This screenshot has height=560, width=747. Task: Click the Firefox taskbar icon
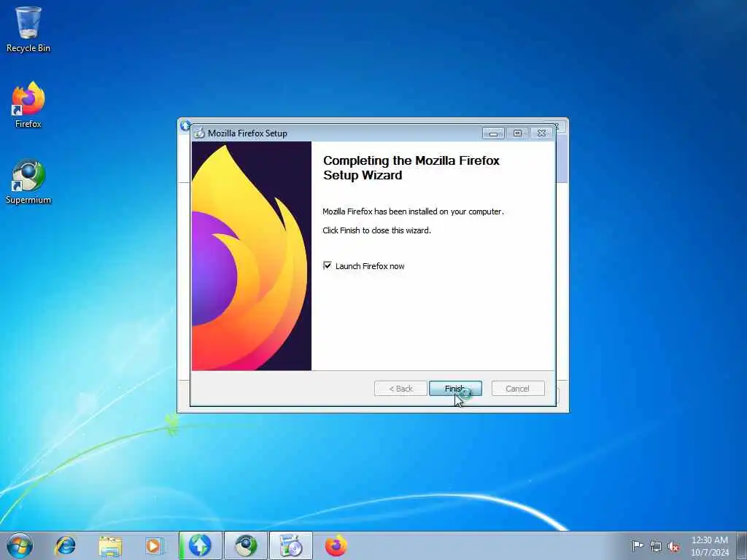coord(336,545)
